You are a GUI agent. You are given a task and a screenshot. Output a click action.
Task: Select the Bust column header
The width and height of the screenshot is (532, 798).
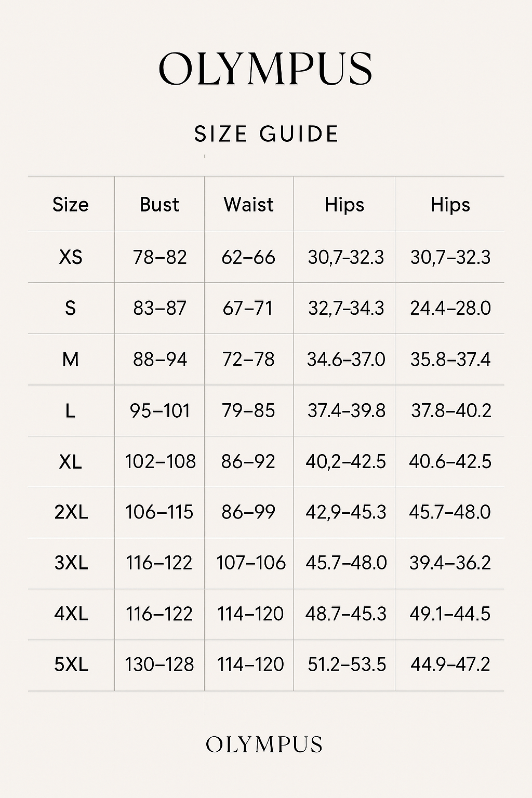coord(159,205)
